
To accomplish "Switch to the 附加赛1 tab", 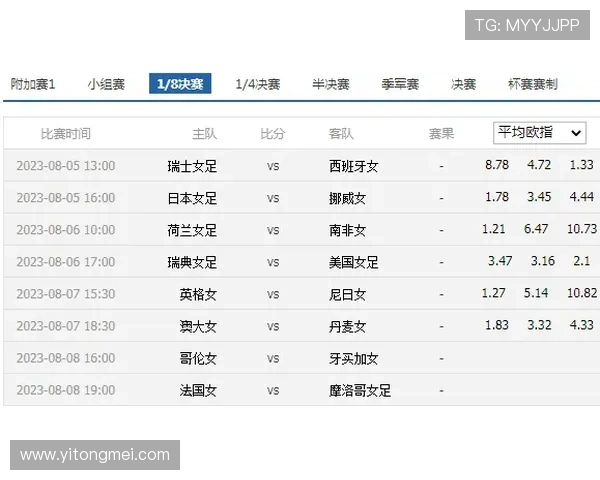I will tap(33, 84).
